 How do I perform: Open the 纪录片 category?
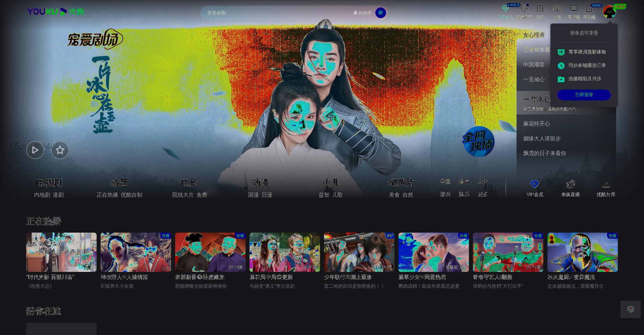pyautogui.click(x=401, y=183)
